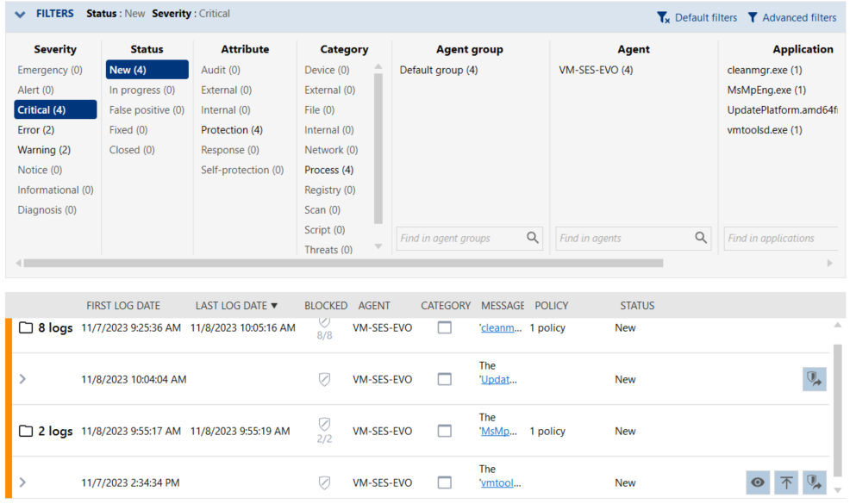Expand the 11/7/2023 2:34:34 PM log row
Screen dimensions: 850x504
(x=22, y=482)
